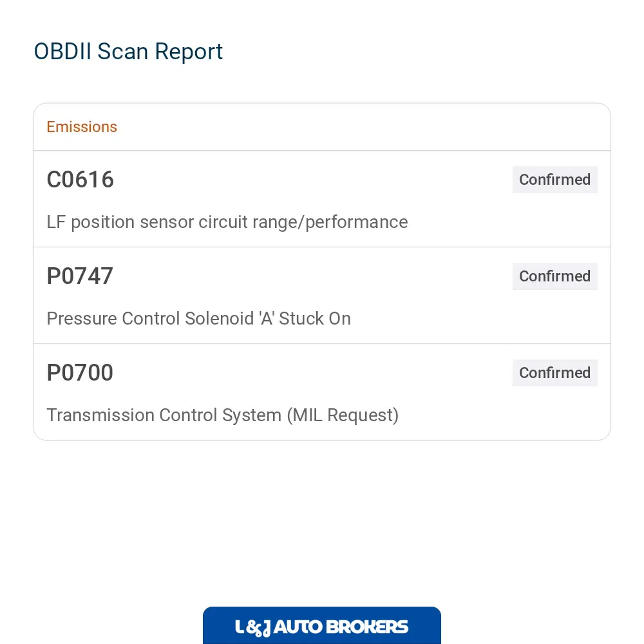Image resolution: width=644 pixels, height=644 pixels.
Task: Click the C0616 code row background
Action: [x=321, y=199]
